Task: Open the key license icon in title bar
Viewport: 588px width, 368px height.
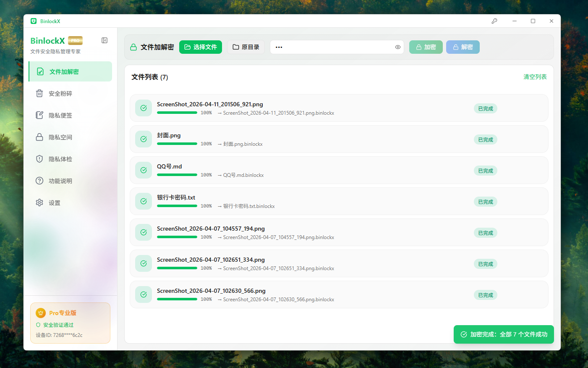Action: tap(494, 21)
